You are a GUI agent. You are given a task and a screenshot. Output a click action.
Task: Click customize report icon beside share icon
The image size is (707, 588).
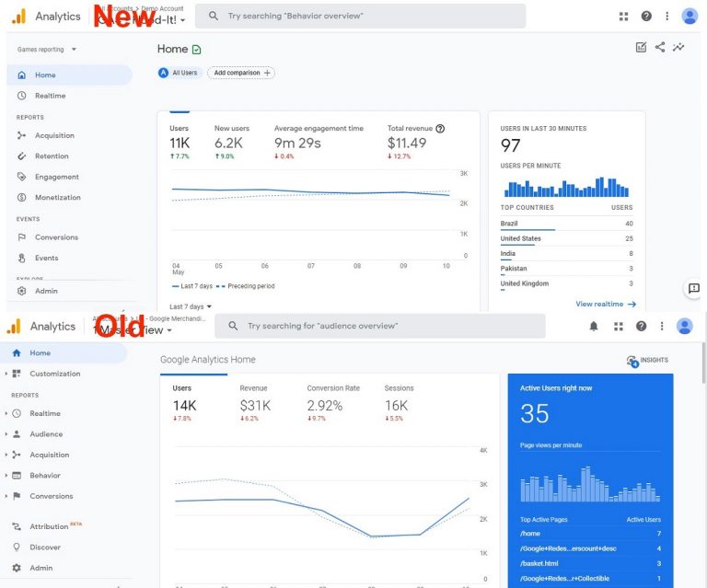(x=641, y=47)
